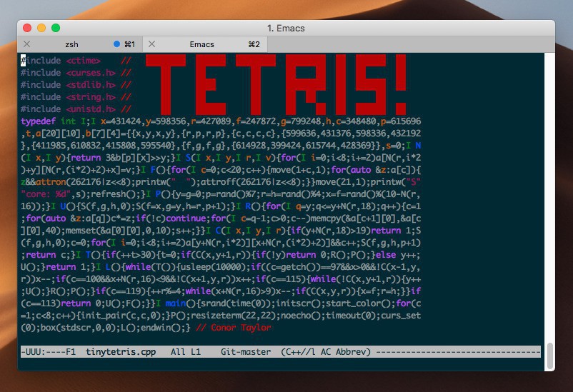
Task: Click the -UUU:----F1 status in mode line
Action: click(x=49, y=352)
